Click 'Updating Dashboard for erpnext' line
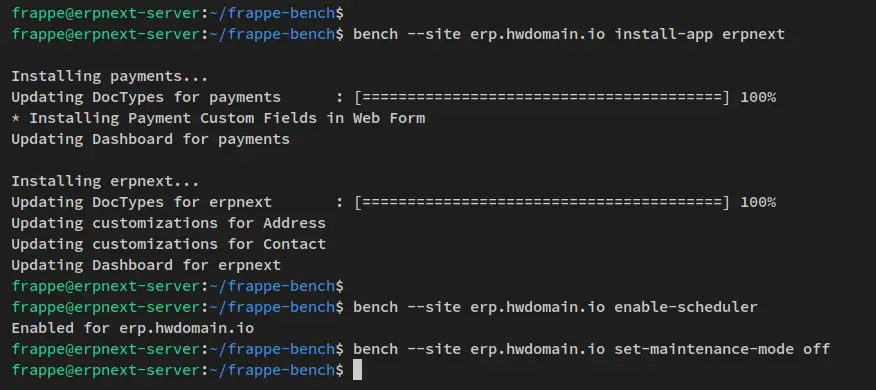The height and width of the screenshot is (390, 876). (x=146, y=265)
